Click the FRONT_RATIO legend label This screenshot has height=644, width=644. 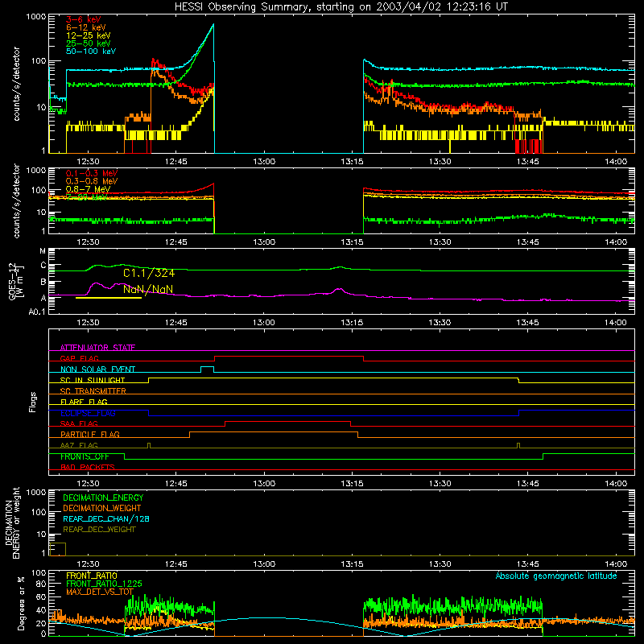point(92,576)
